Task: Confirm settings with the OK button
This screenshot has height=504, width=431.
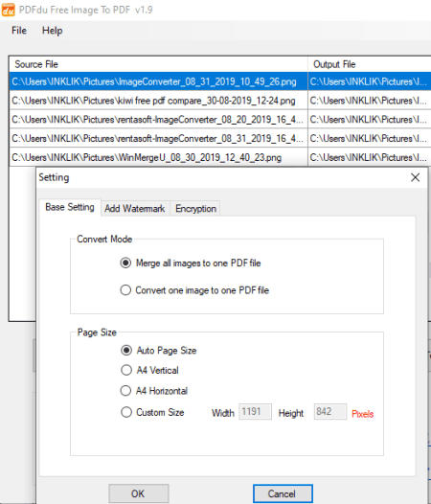Action: tap(139, 493)
